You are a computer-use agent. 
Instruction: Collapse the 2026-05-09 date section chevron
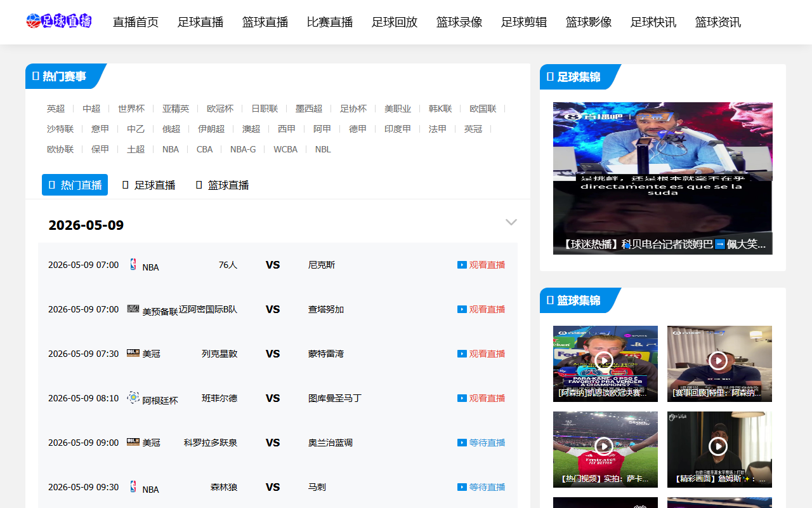(511, 222)
